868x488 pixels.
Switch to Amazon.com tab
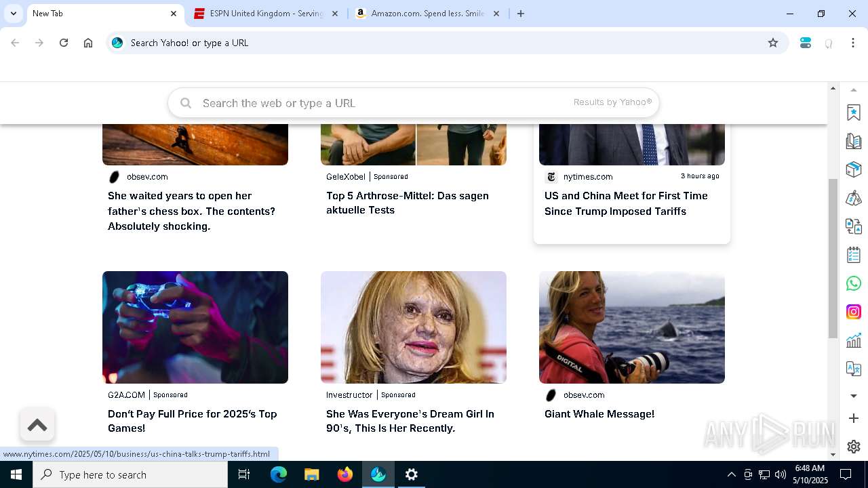(427, 14)
